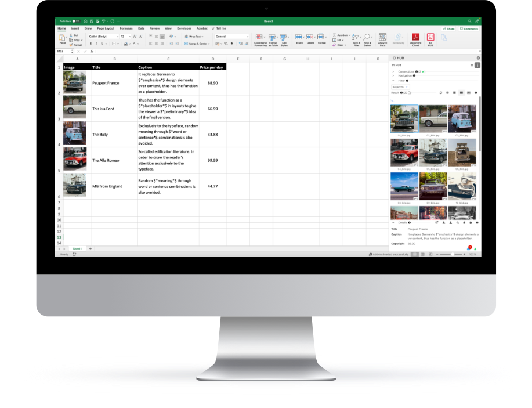Open the Formulas ribbon tab

(126, 28)
